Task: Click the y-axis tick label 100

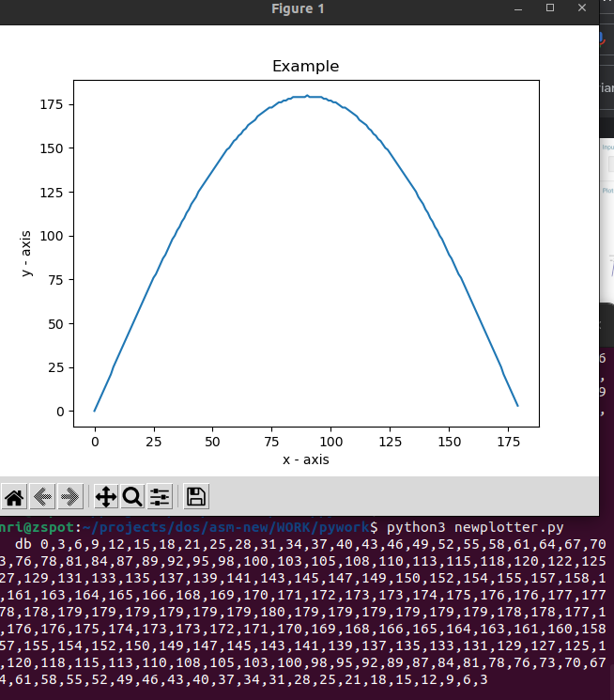Action: [x=52, y=236]
